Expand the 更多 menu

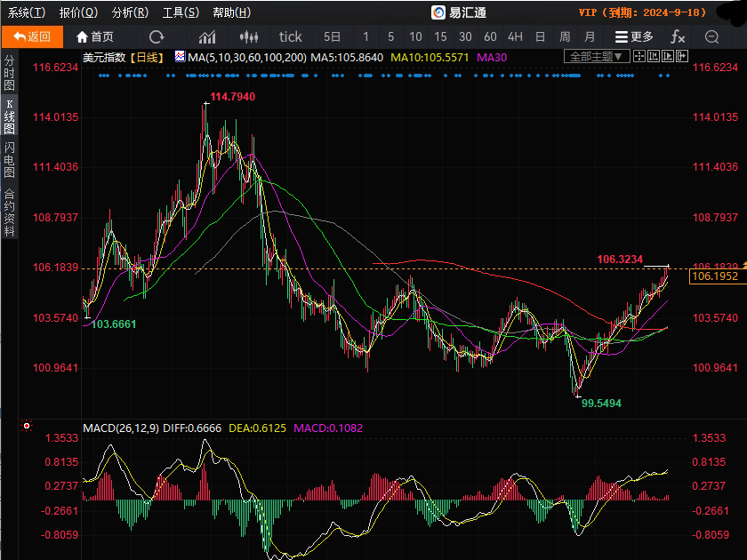pyautogui.click(x=634, y=36)
